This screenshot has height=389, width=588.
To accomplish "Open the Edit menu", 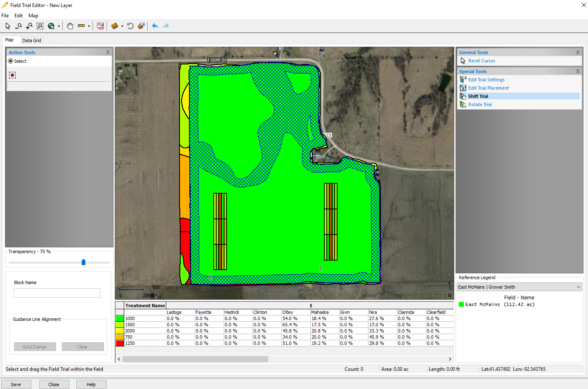I will point(19,16).
